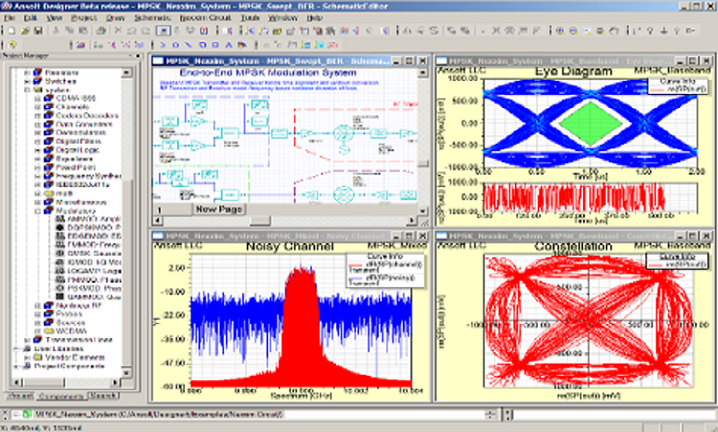This screenshot has width=718, height=432.
Task: Click the Help question-mark icon
Action: coord(12,45)
